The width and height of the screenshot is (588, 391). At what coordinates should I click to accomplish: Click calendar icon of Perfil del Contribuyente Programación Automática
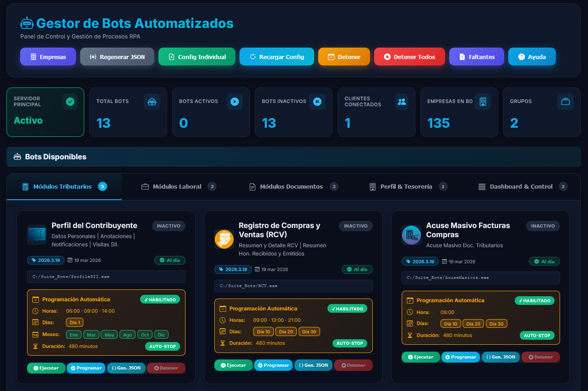(36, 299)
